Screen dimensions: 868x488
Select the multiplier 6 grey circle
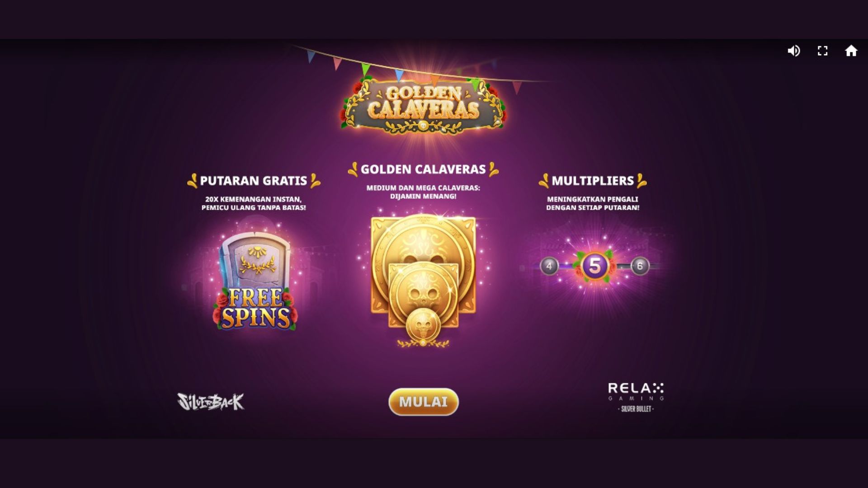[x=640, y=266]
